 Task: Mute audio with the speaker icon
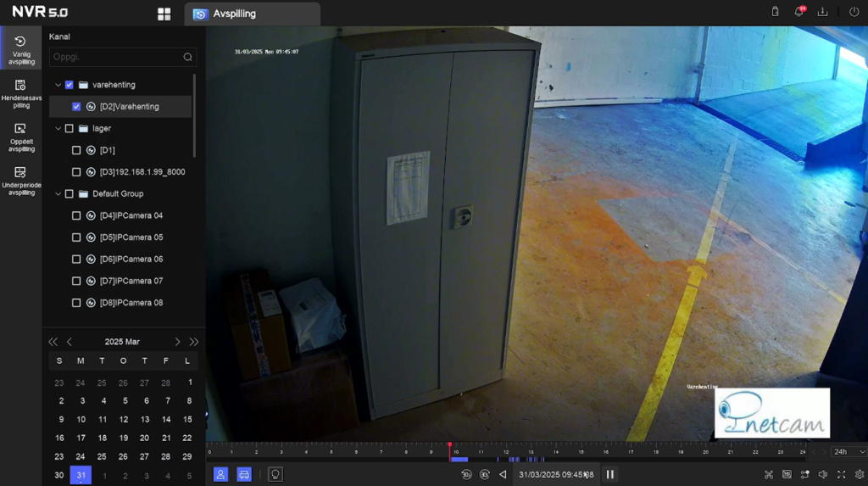coord(823,474)
